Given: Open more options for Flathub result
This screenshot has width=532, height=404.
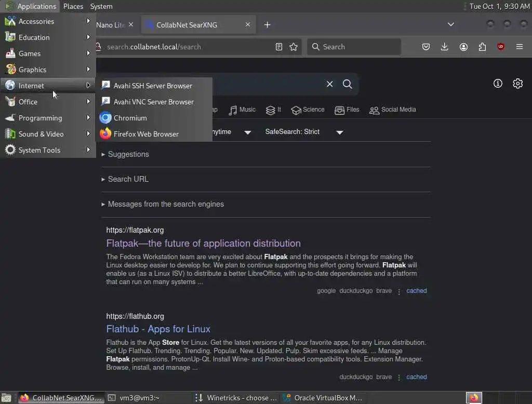Looking at the screenshot, I should tap(399, 378).
